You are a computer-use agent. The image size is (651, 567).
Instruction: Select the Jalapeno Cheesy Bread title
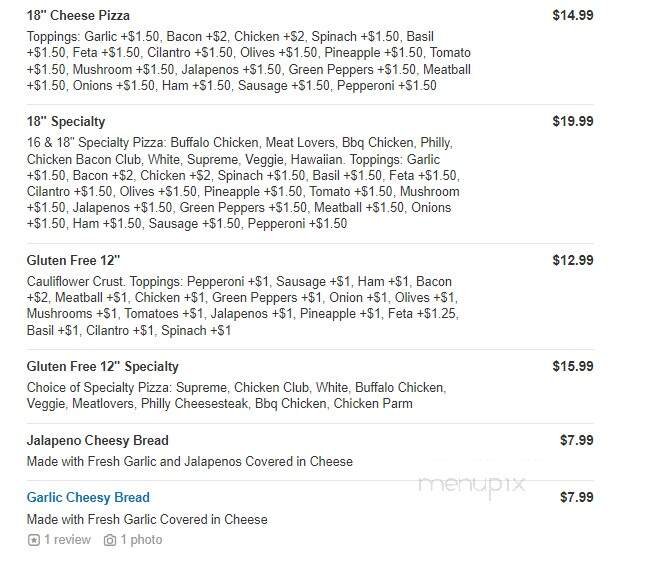coord(97,440)
